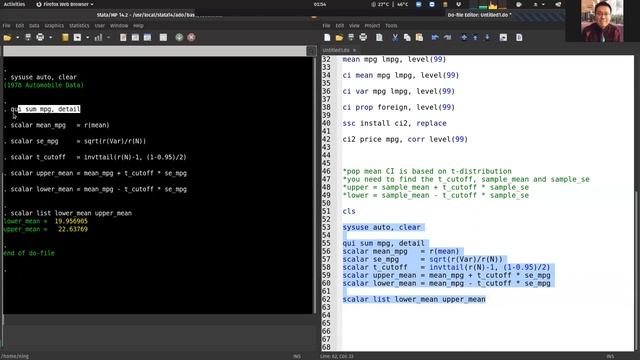Click 'sysuse auto, clear' on line 53
640x360 pixels.
pyautogui.click(x=381, y=227)
